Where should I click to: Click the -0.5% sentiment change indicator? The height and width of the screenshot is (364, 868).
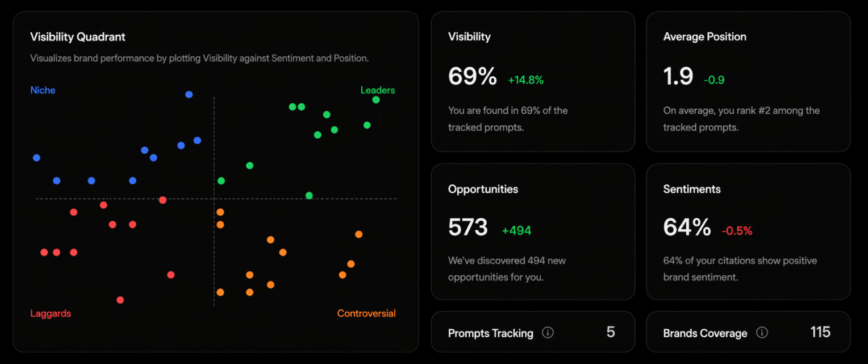click(x=737, y=230)
